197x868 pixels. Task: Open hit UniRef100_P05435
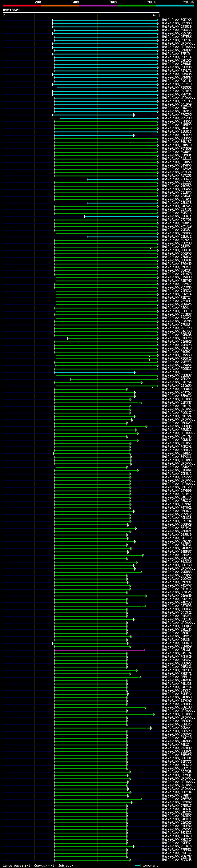coord(177,74)
